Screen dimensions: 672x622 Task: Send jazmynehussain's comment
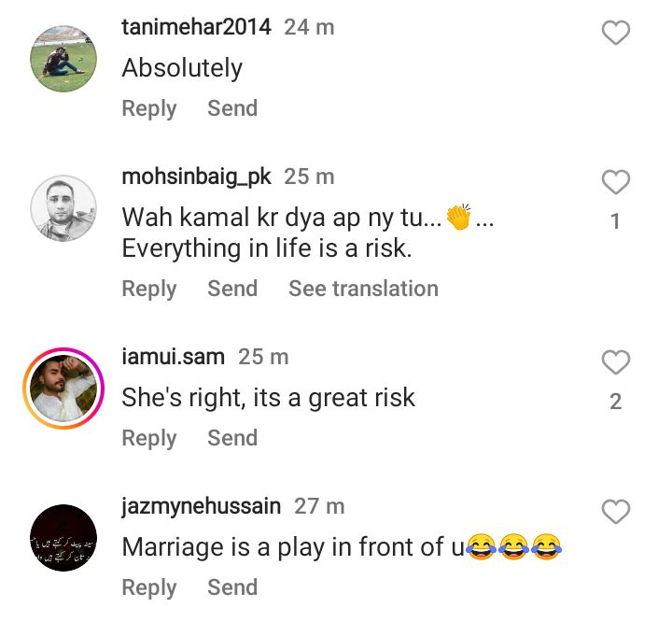[x=232, y=587]
